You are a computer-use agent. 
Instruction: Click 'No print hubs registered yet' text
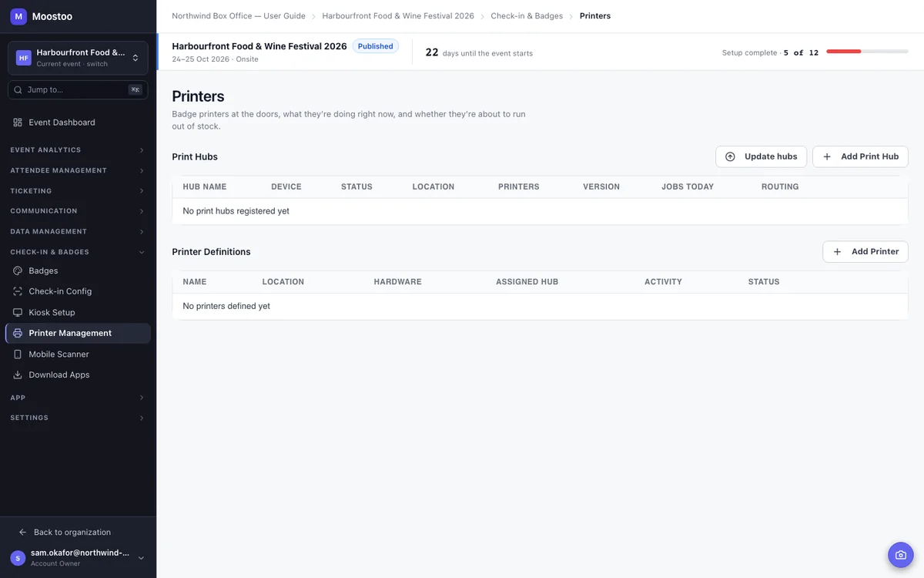coord(236,211)
